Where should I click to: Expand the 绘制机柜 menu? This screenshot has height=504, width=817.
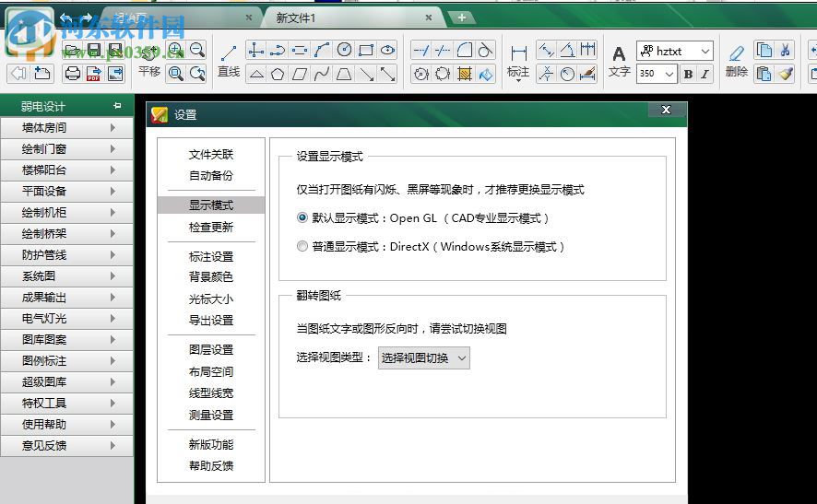66,213
